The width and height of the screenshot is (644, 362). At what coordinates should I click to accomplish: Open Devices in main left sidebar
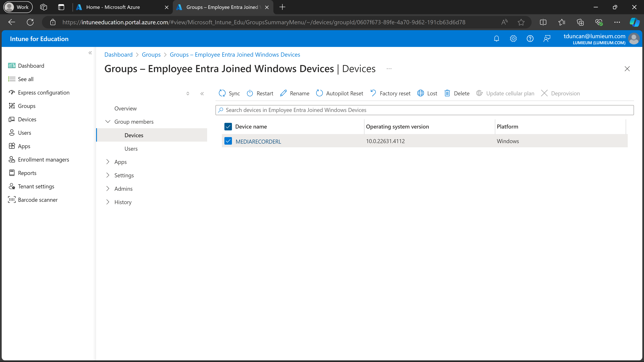pos(27,119)
